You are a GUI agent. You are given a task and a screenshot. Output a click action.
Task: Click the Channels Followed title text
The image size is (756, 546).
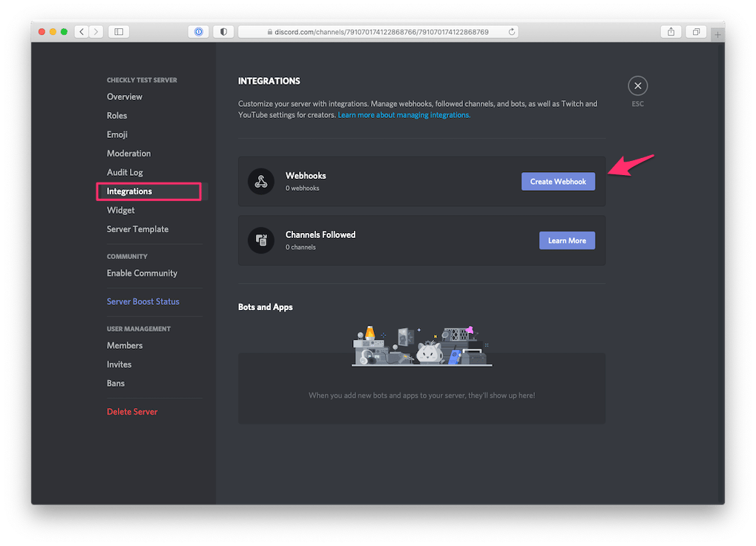321,234
